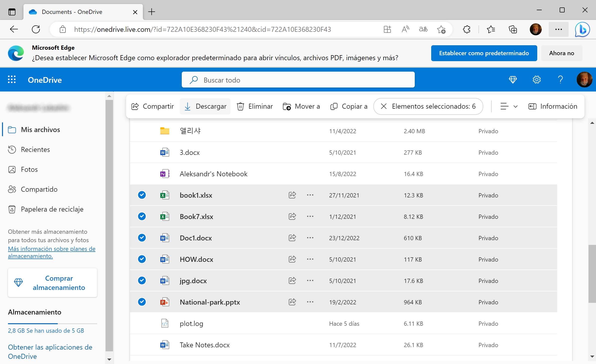The width and height of the screenshot is (596, 364).
Task: Open browser favorites star list
Action: pos(491,29)
